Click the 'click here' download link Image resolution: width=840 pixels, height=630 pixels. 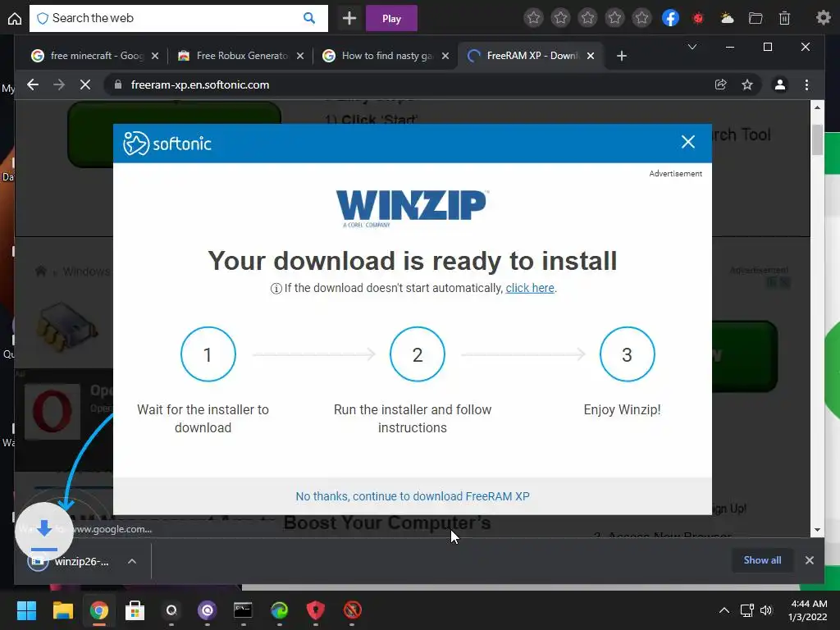(x=530, y=288)
